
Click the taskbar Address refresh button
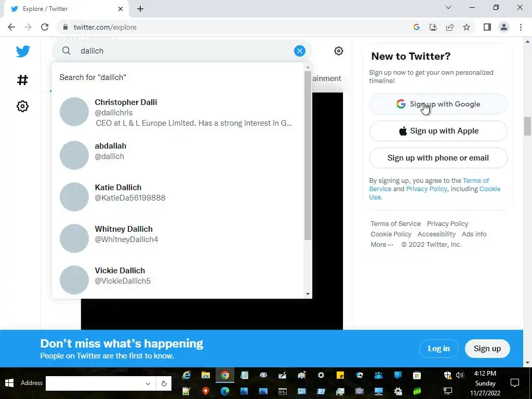[x=164, y=383]
